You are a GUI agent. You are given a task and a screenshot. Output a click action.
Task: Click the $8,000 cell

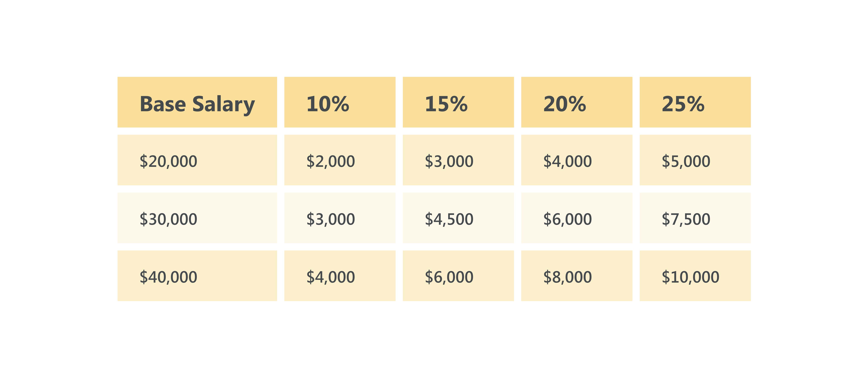pos(577,276)
